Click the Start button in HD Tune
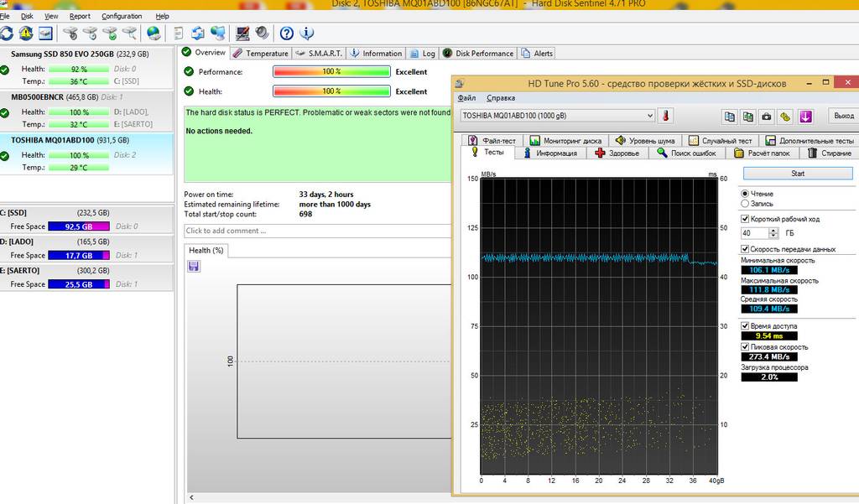Screen dimensions: 859x504 click(x=798, y=174)
